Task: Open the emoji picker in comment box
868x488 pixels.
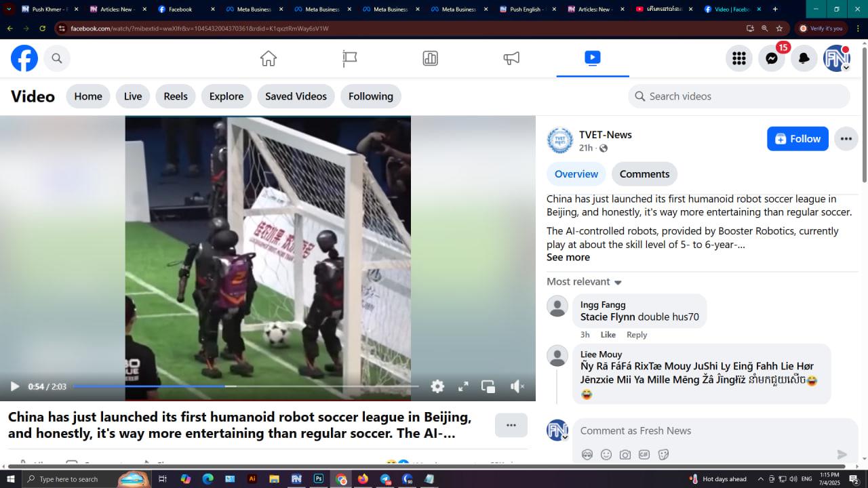Action: 606,454
